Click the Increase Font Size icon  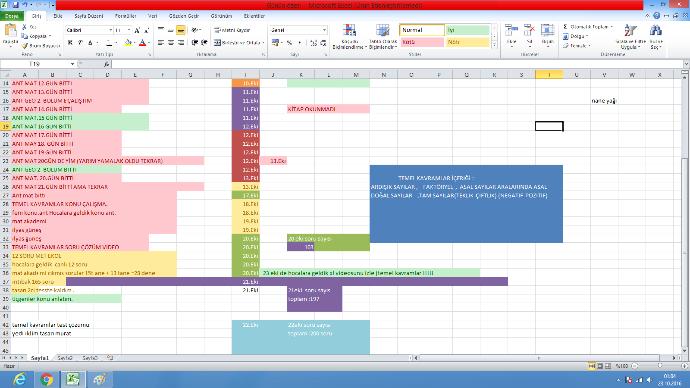coord(137,30)
